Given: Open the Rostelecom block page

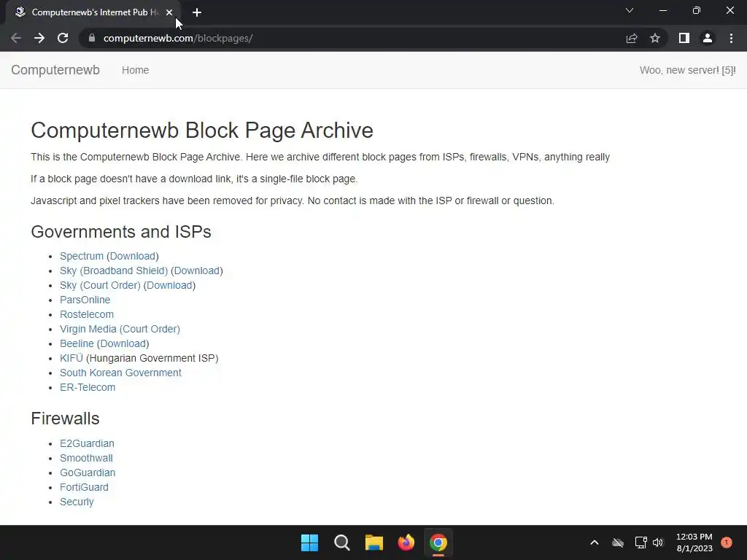Looking at the screenshot, I should click(x=87, y=314).
